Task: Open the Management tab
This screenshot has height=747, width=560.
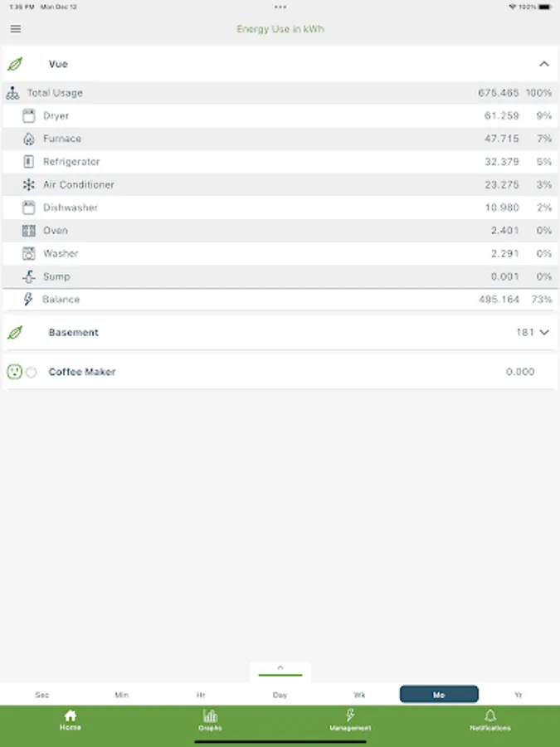Action: pos(350,719)
